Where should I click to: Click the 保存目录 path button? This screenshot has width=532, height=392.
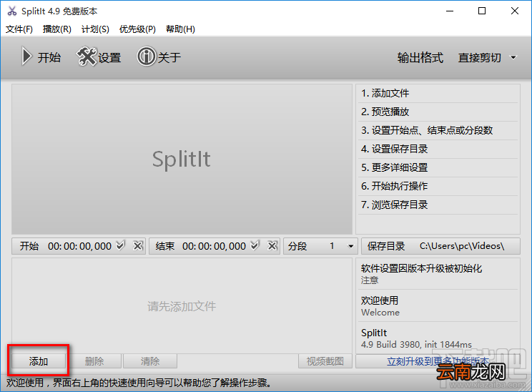[x=440, y=246]
